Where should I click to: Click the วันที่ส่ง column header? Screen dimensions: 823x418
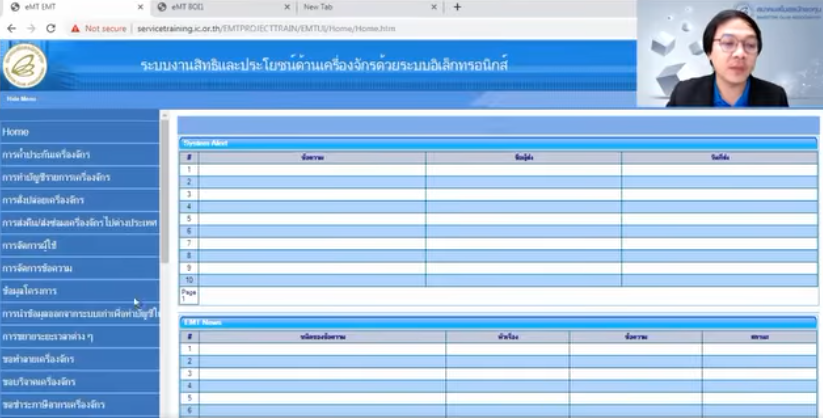pyautogui.click(x=720, y=158)
